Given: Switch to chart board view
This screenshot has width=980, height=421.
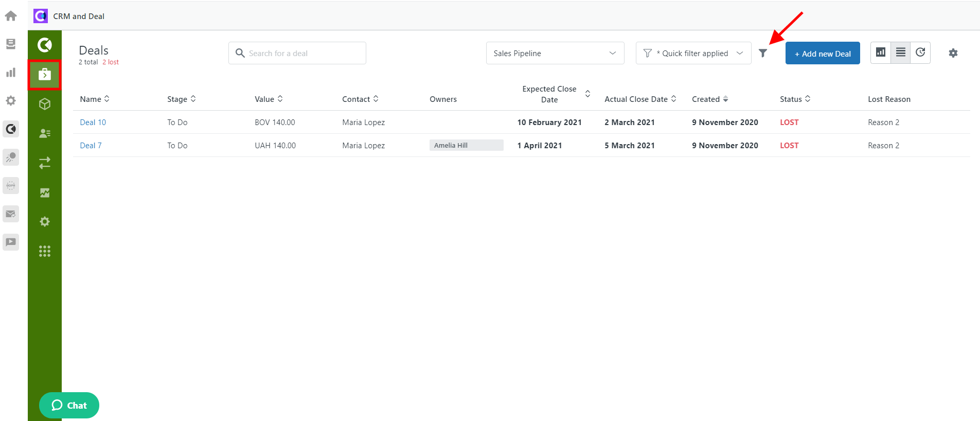Looking at the screenshot, I should [x=881, y=52].
